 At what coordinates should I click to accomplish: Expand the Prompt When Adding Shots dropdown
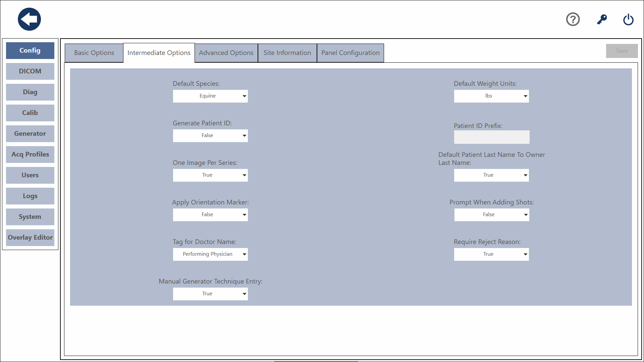[492, 215]
